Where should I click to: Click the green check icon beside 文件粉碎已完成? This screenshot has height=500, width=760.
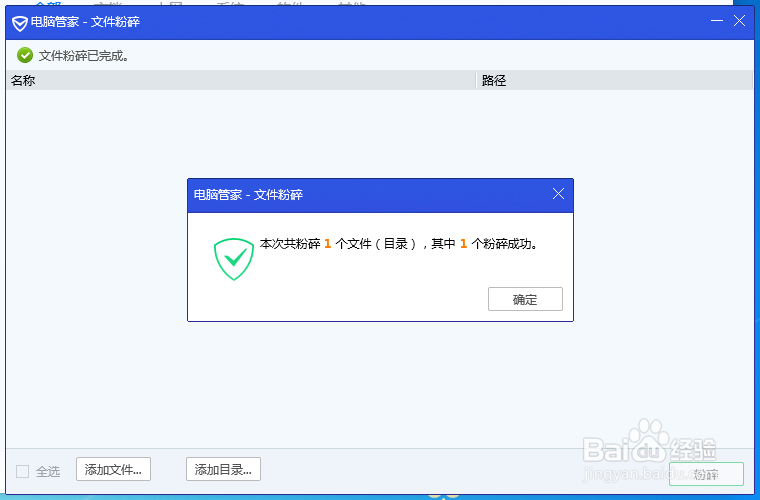point(25,55)
